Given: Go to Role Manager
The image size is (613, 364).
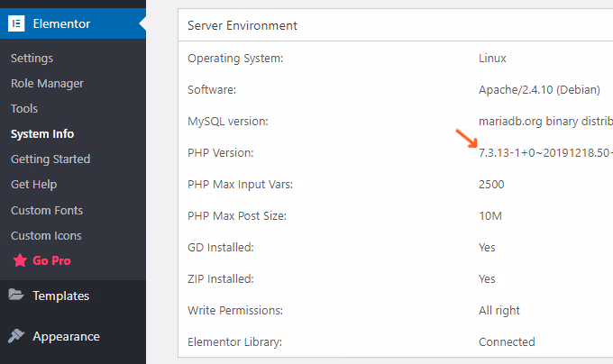Looking at the screenshot, I should click(x=47, y=83).
